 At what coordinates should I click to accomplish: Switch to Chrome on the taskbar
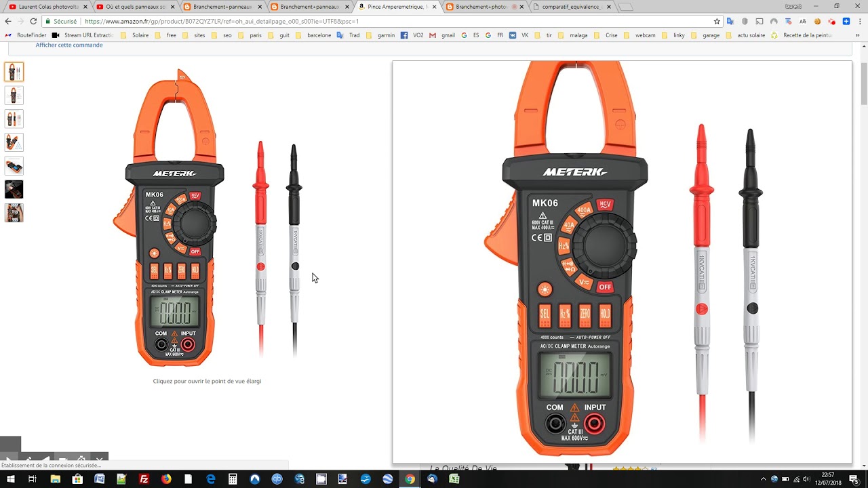coord(410,479)
